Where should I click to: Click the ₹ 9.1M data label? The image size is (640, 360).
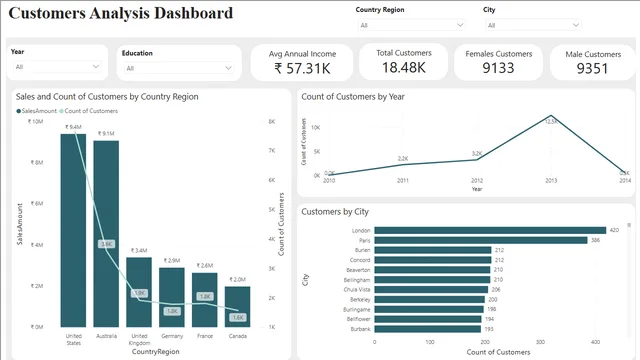[106, 133]
